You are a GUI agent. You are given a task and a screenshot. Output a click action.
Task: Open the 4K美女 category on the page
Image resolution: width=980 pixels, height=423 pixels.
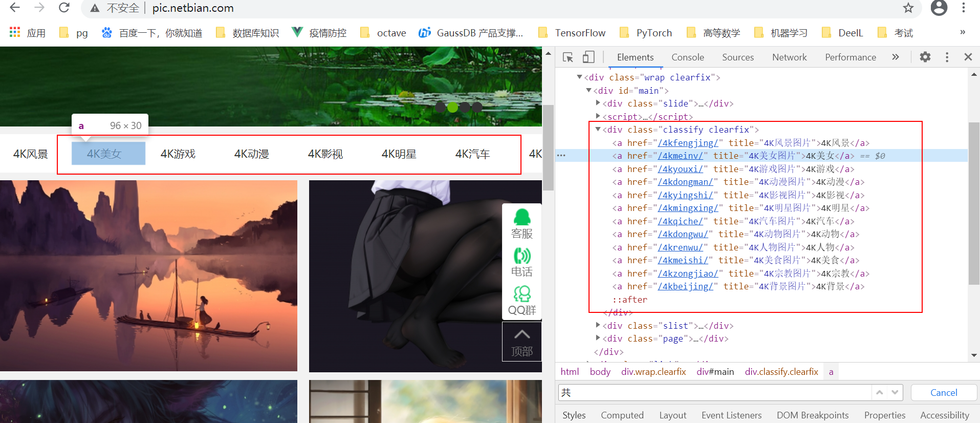pos(104,154)
